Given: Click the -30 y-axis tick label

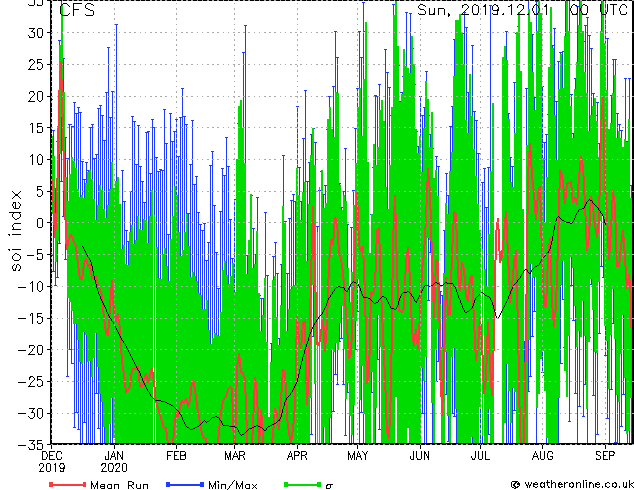Looking at the screenshot, I should [x=32, y=413].
